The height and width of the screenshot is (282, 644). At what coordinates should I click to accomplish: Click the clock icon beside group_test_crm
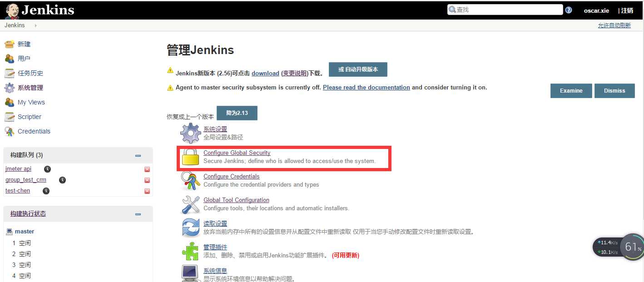pyautogui.click(x=62, y=180)
